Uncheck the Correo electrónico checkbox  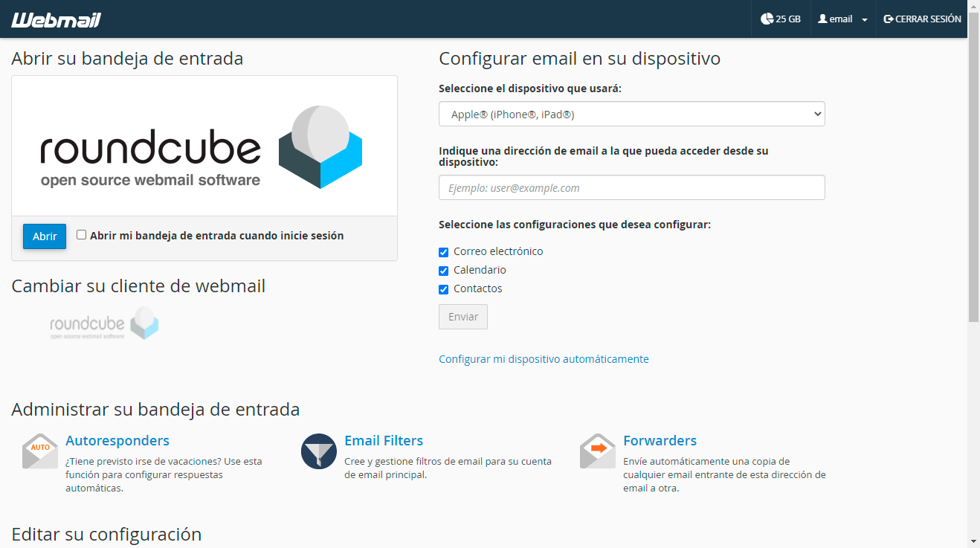pyautogui.click(x=444, y=252)
